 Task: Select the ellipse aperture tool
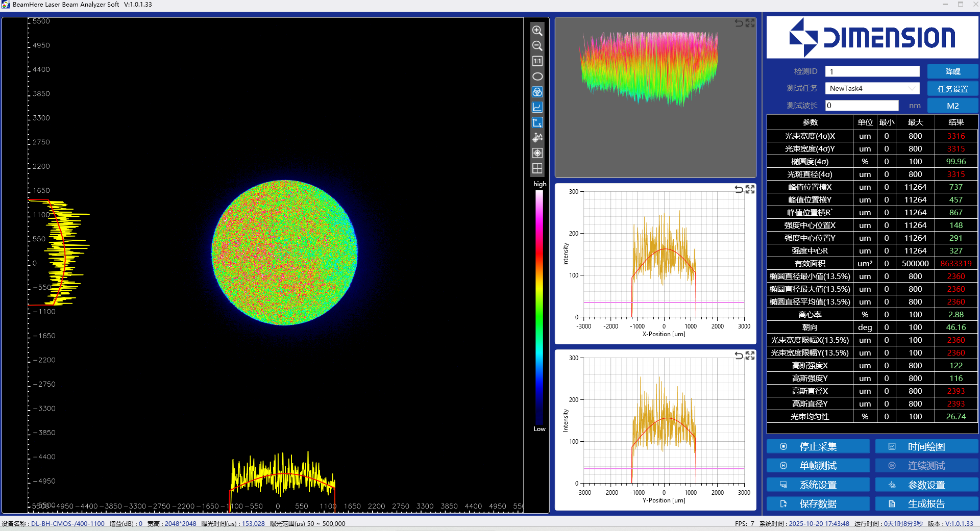537,77
